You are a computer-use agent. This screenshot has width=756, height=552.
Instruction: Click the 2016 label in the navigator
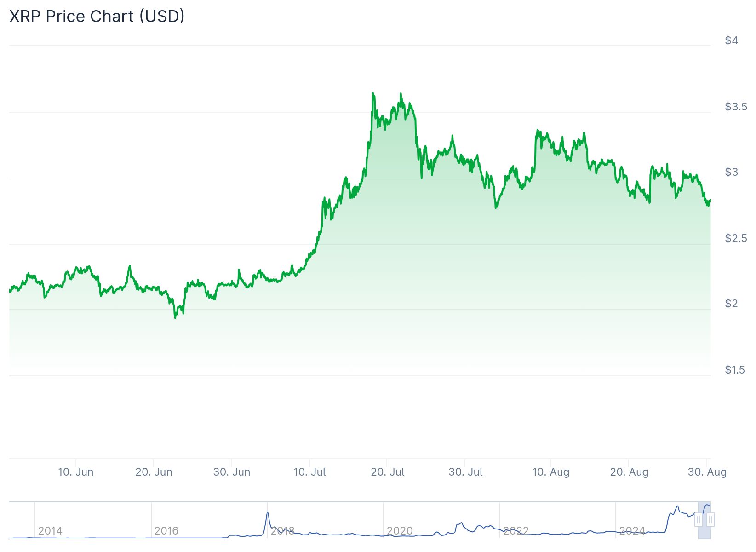point(166,531)
